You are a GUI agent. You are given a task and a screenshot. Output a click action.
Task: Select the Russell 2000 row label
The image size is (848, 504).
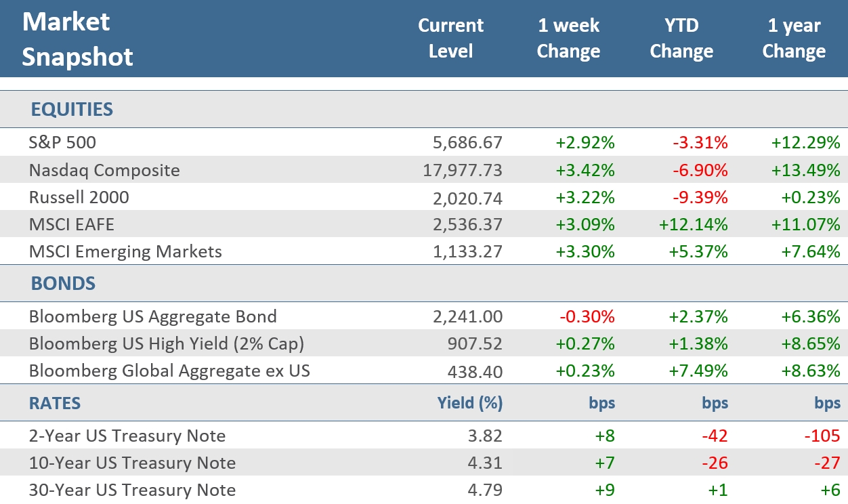[x=79, y=197]
